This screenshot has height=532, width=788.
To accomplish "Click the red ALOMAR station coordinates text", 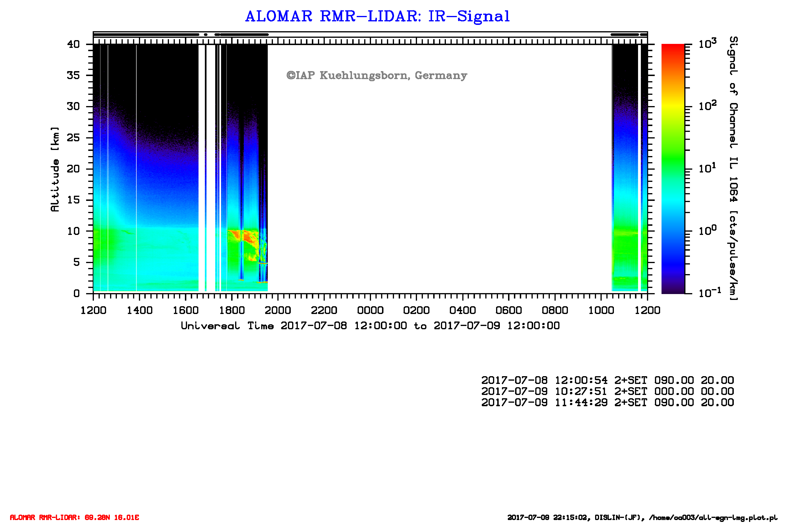I will tap(74, 517).
